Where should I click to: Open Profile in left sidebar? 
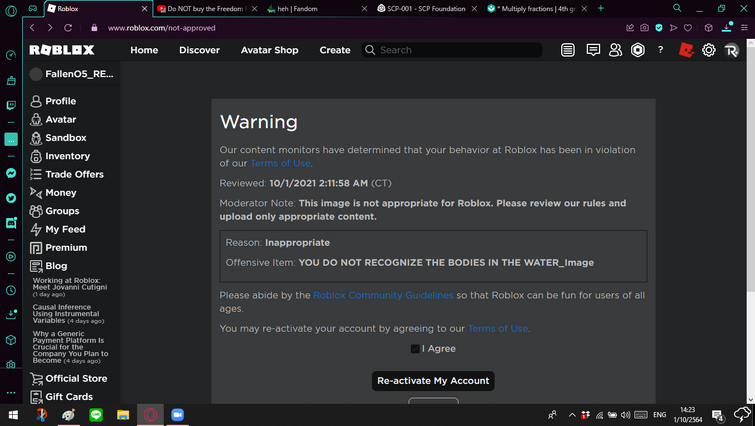pos(53,101)
